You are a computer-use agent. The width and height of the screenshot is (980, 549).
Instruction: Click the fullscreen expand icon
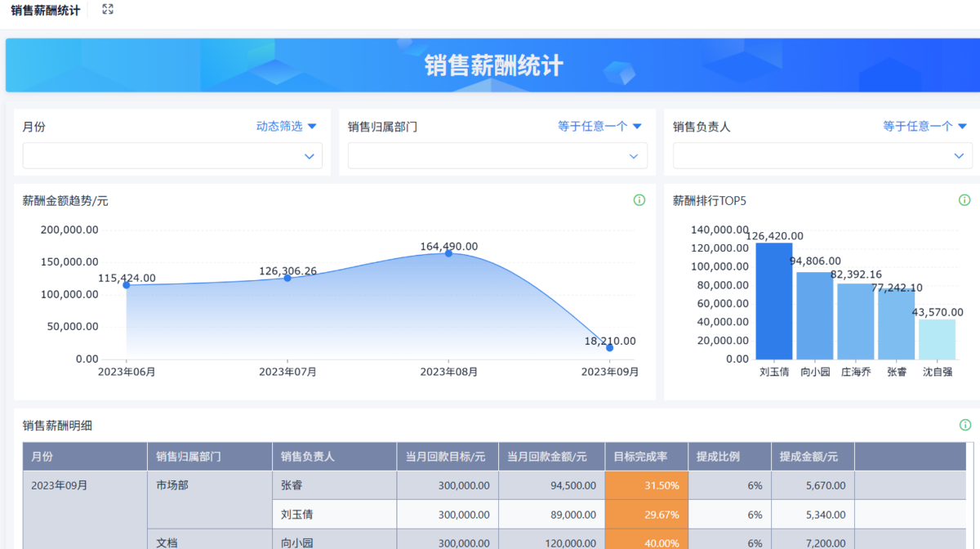coord(108,9)
